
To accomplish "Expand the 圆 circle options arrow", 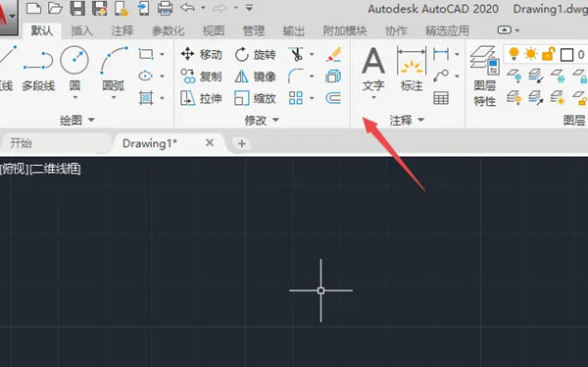I will pyautogui.click(x=75, y=98).
